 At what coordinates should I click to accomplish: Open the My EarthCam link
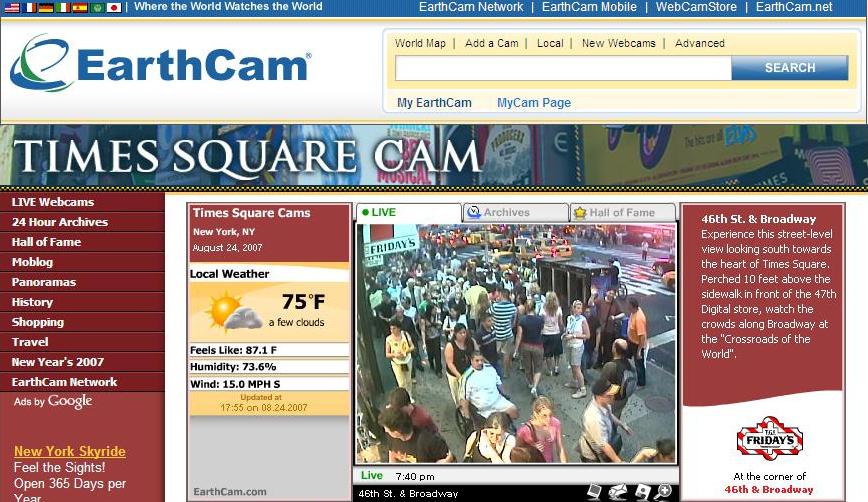point(434,103)
